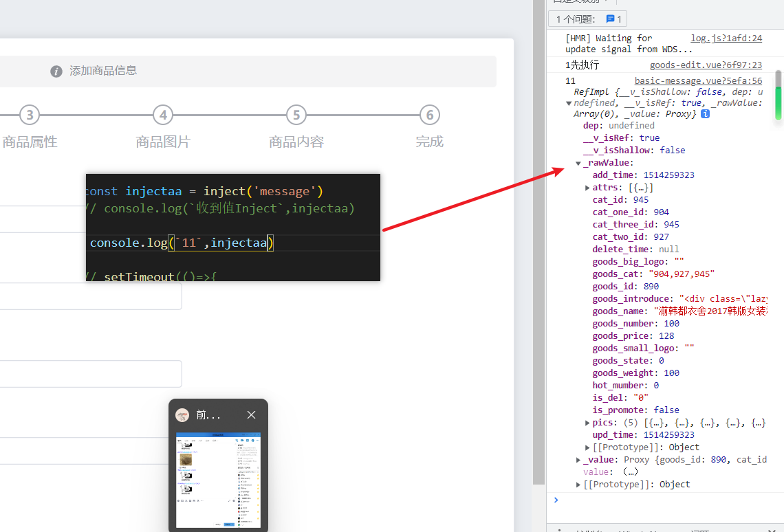Click the blue message icon in issues badge
This screenshot has height=532, width=784.
(x=610, y=19)
